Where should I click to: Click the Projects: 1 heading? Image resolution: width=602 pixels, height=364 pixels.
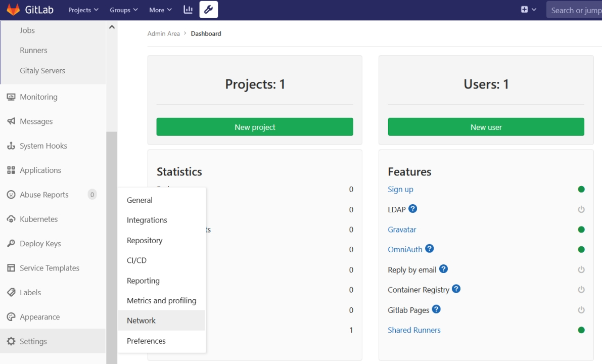click(255, 84)
